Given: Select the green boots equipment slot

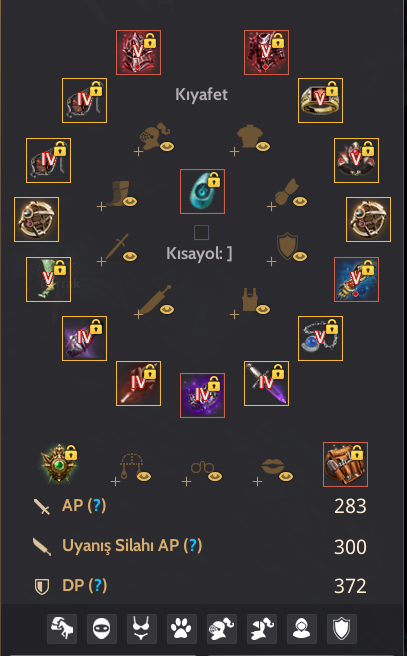Looking at the screenshot, I should pos(48,279).
